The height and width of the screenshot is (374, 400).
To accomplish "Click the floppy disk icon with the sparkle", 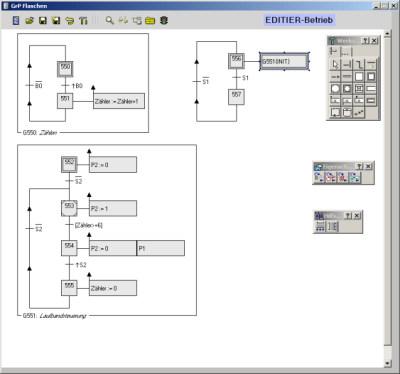I will pyautogui.click(x=56, y=21).
